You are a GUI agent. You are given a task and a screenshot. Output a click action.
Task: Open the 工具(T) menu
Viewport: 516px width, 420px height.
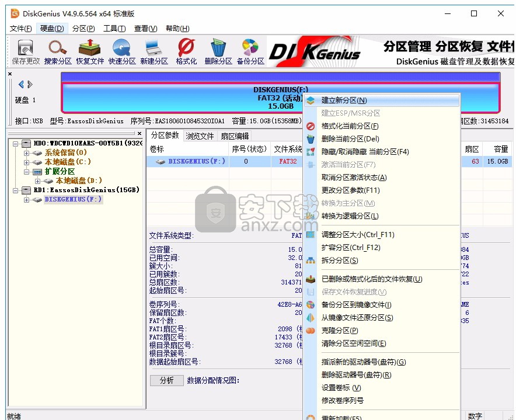click(x=114, y=28)
